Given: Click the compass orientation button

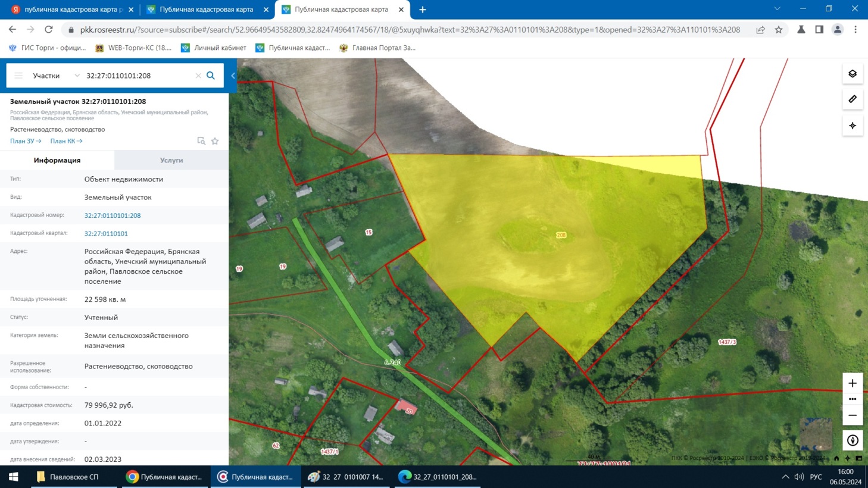Looking at the screenshot, I should (x=853, y=440).
